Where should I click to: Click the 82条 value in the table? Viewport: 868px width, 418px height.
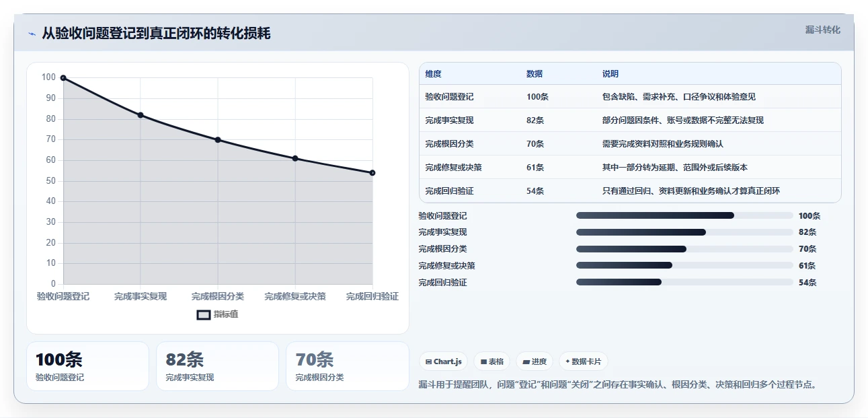[535, 120]
